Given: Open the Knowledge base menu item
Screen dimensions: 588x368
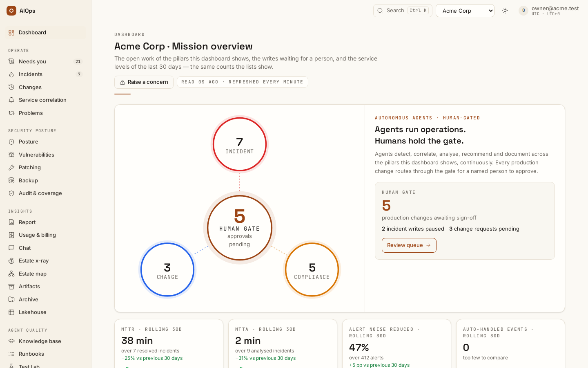Looking at the screenshot, I should click(45, 341).
